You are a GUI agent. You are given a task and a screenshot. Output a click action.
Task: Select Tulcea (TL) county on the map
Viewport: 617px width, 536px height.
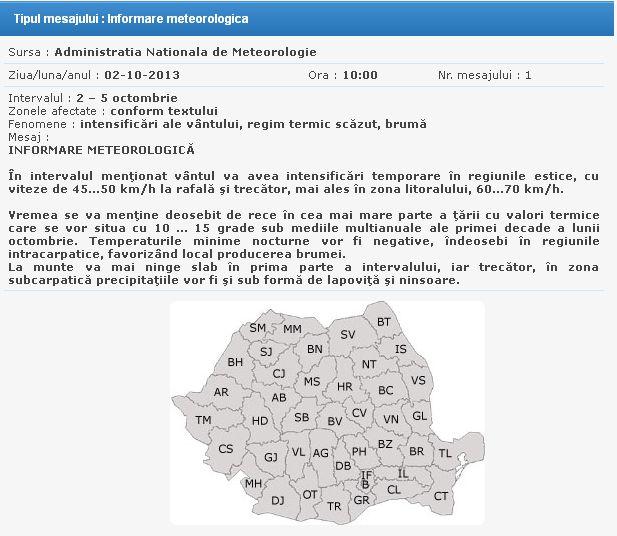click(x=445, y=453)
